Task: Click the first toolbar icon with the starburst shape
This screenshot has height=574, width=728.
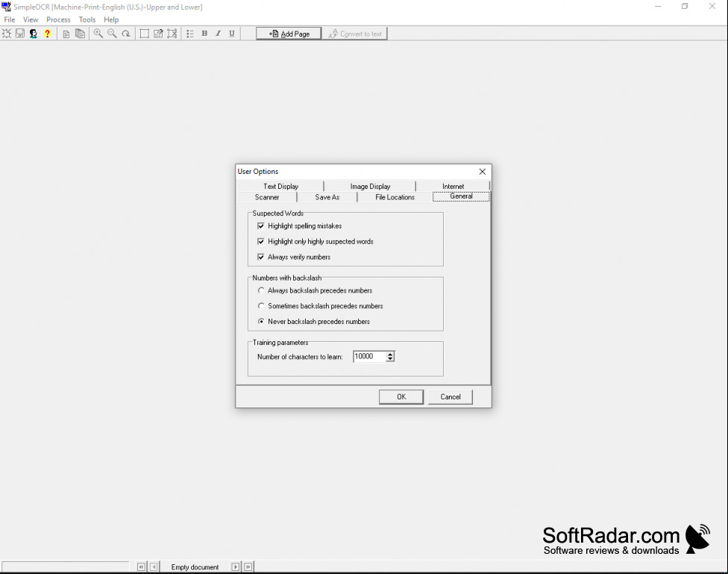Action: [7, 34]
